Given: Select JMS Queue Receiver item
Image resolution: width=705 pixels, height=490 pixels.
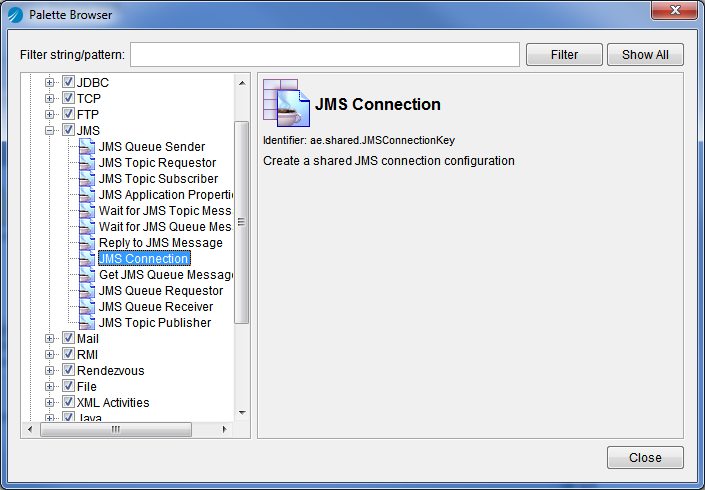Looking at the screenshot, I should tap(156, 307).
